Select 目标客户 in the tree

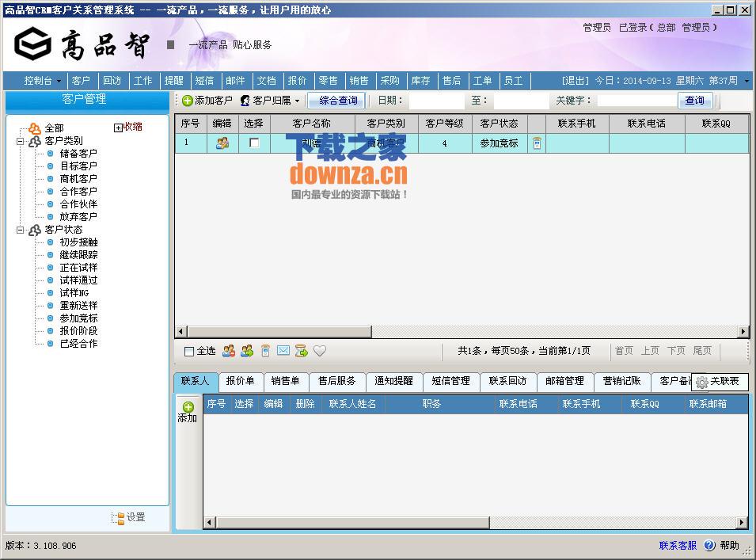pyautogui.click(x=78, y=166)
